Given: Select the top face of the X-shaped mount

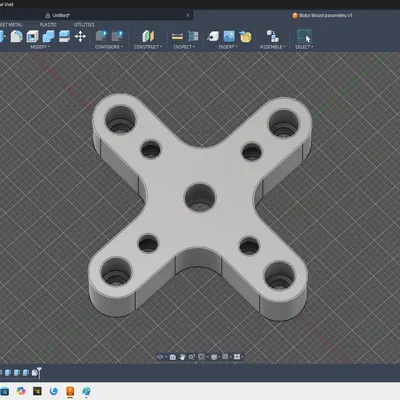Looking at the screenshot, I should click(200, 167).
